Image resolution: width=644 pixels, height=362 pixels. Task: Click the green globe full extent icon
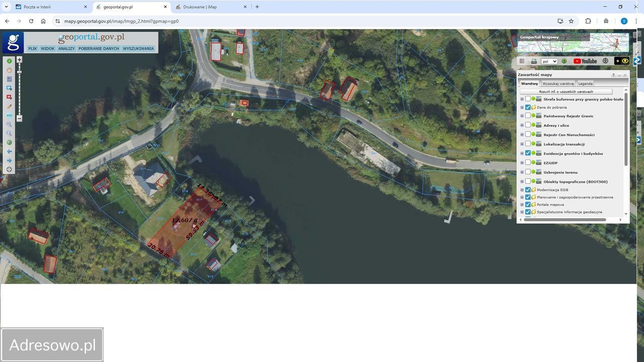[9, 142]
